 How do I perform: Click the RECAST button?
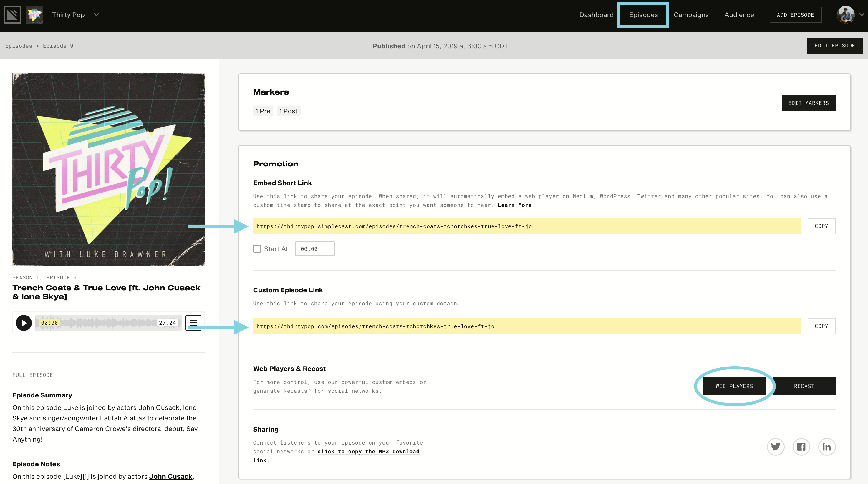click(804, 386)
